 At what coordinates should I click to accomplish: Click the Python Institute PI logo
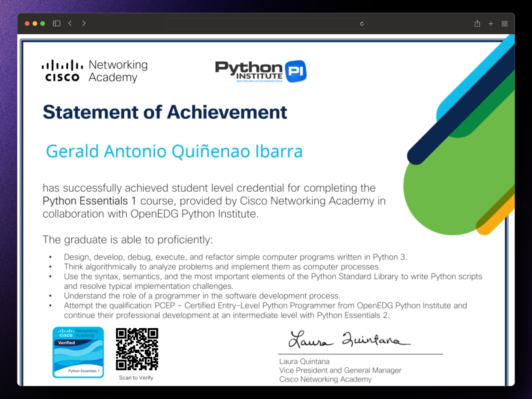[261, 71]
